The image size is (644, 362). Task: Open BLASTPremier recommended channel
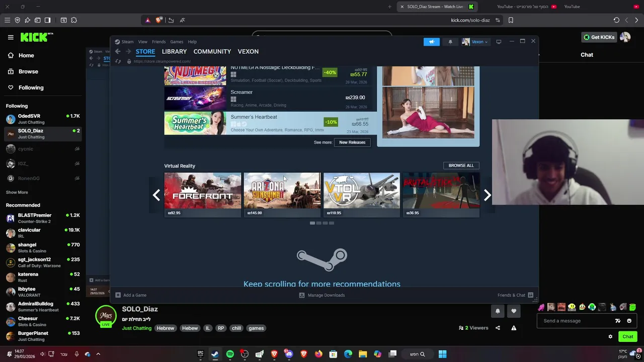[x=43, y=218]
